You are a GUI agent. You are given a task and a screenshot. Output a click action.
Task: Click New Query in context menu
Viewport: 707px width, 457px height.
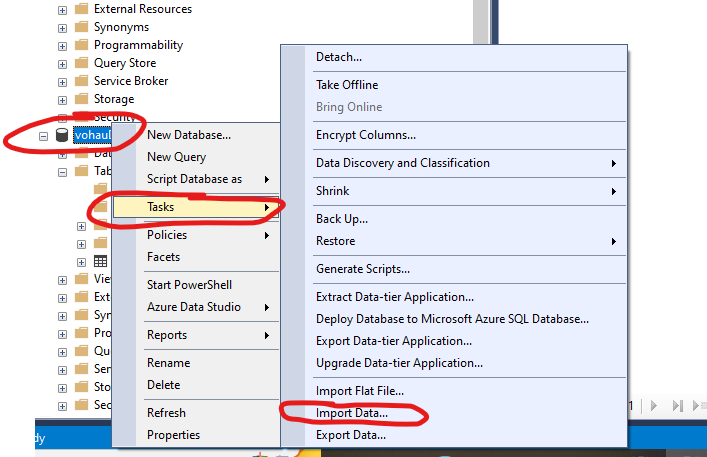176,157
